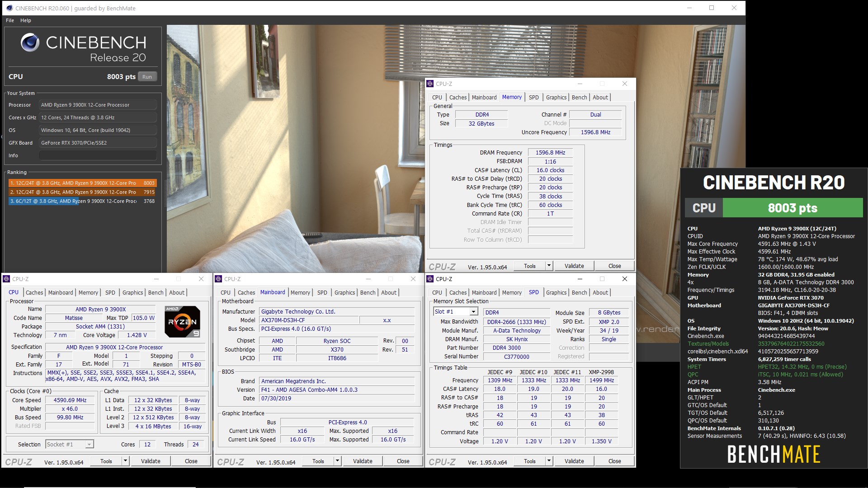Image resolution: width=868 pixels, height=488 pixels.
Task: Minimize the CPU-Z CPU tab window
Action: pos(156,279)
